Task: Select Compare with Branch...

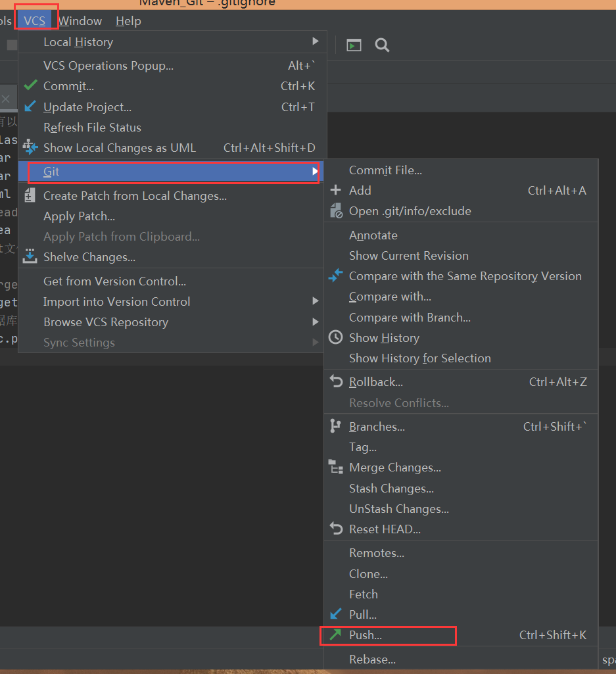Action: click(461, 317)
